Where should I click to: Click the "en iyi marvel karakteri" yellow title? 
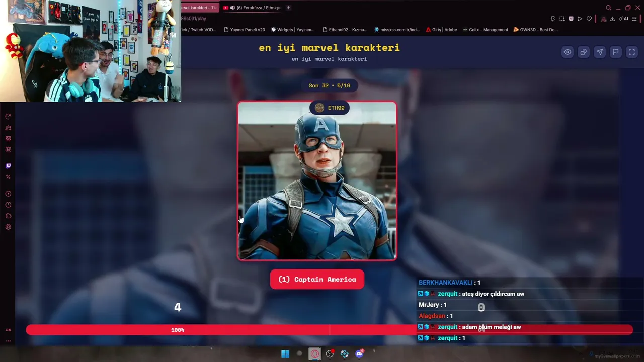[330, 48]
